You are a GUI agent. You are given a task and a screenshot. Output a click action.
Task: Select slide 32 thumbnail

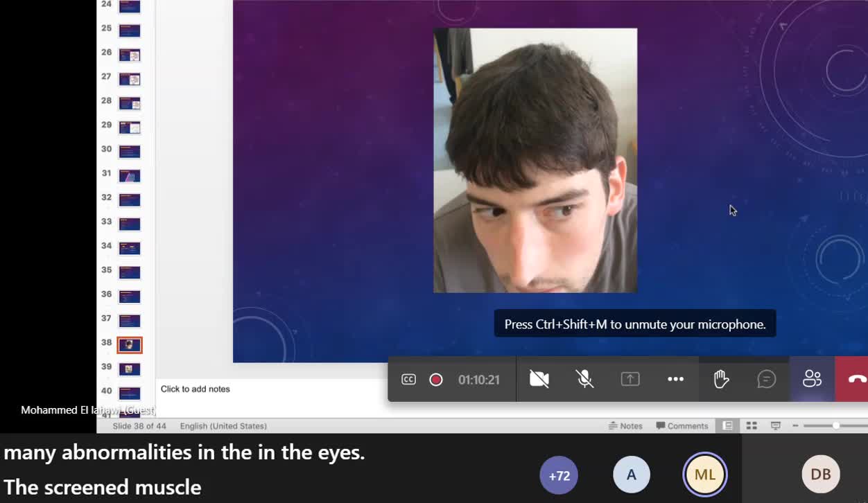(130, 200)
